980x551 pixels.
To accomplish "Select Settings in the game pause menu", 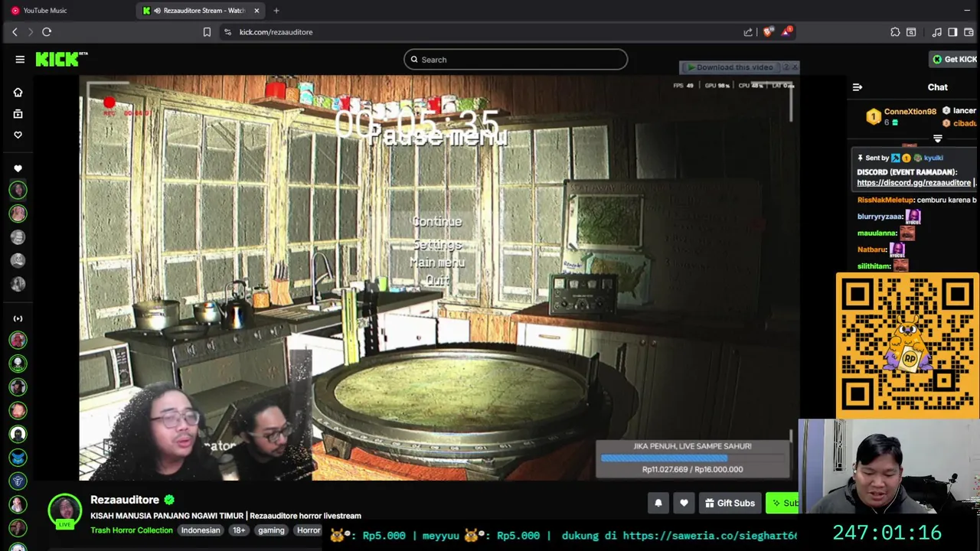I will point(437,244).
